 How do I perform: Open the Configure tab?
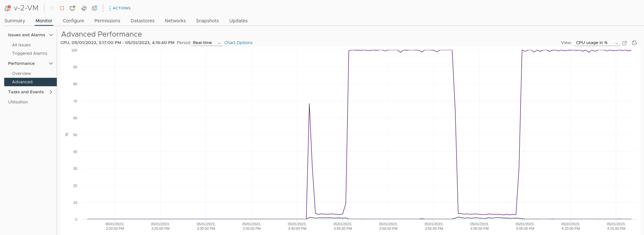coord(73,21)
